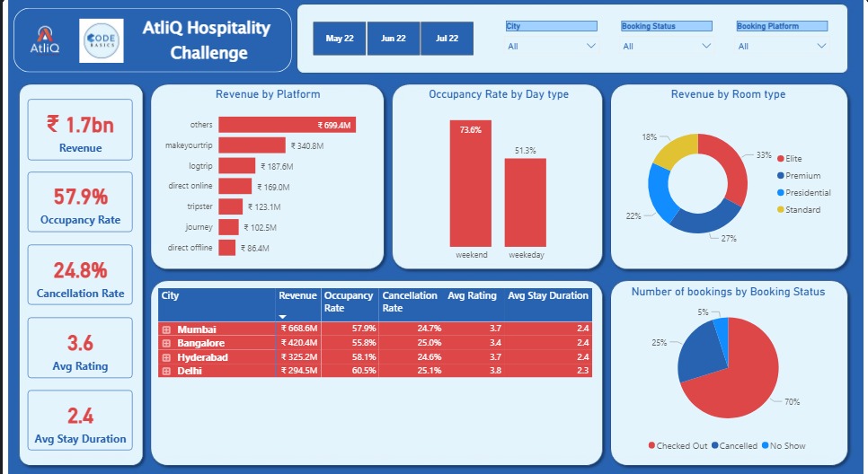Viewport: 868px width, 474px height.
Task: Open the Booking Platform dropdown
Action: [x=781, y=46]
